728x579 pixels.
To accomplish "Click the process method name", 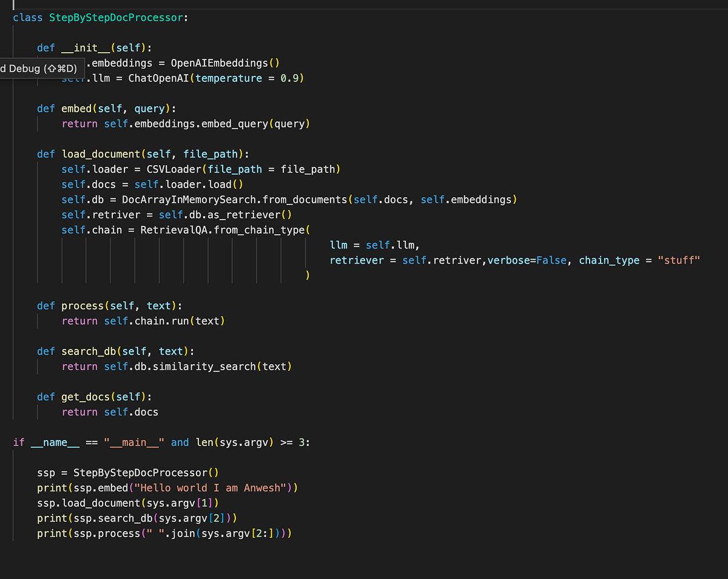I will click(83, 305).
